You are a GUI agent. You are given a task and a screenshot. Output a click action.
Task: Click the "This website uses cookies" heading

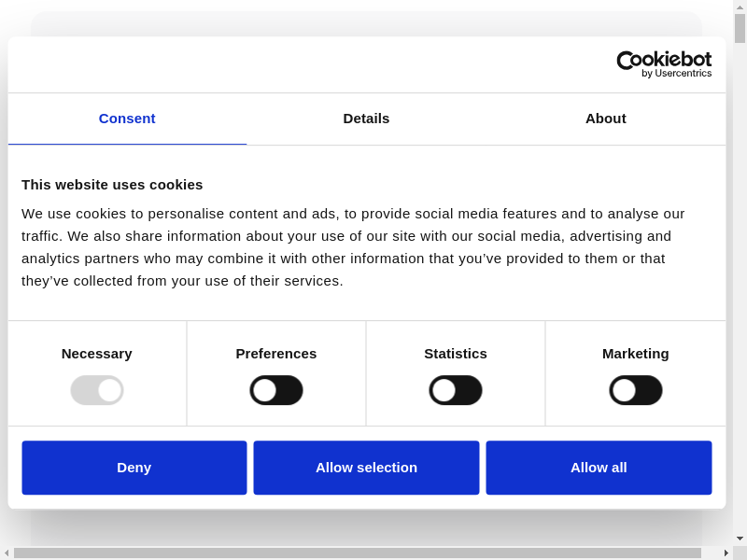pos(112,185)
